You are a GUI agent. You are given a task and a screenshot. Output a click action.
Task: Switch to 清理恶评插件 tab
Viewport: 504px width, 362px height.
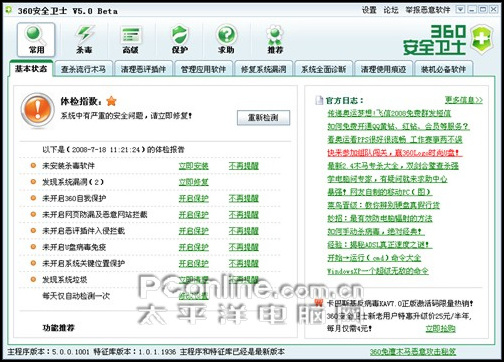click(143, 69)
